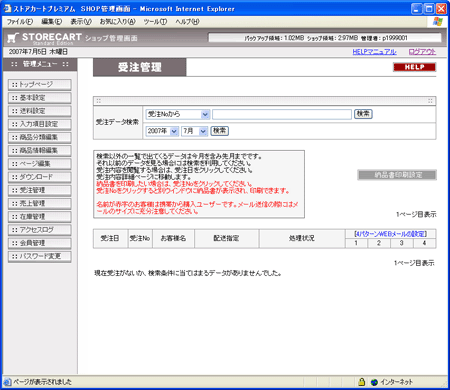Focus the order search text field

(282, 114)
